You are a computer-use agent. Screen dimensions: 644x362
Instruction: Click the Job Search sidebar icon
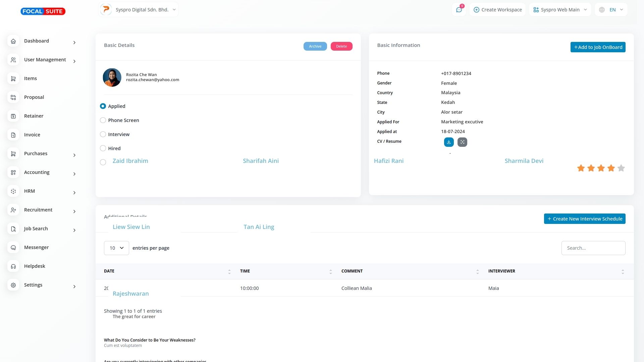13,229
